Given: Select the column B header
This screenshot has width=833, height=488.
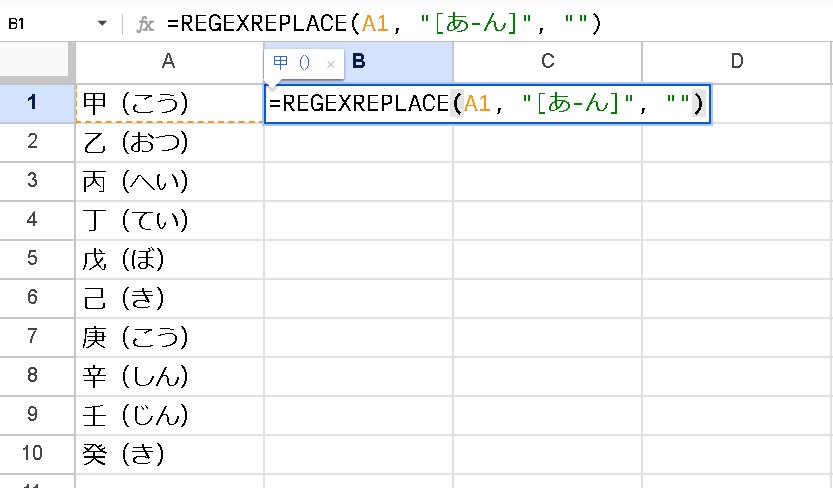Looking at the screenshot, I should [x=400, y=62].
